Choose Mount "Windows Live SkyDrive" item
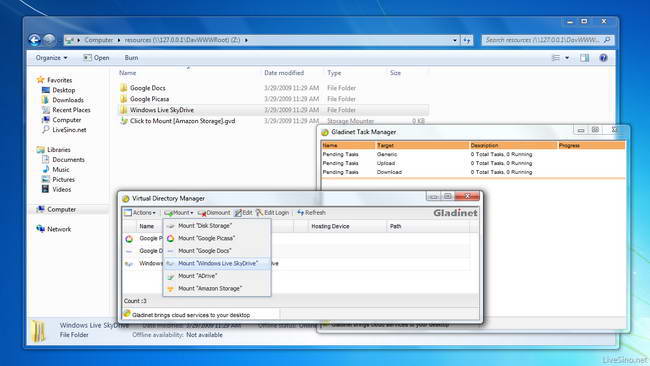The height and width of the screenshot is (366, 650). point(217,263)
